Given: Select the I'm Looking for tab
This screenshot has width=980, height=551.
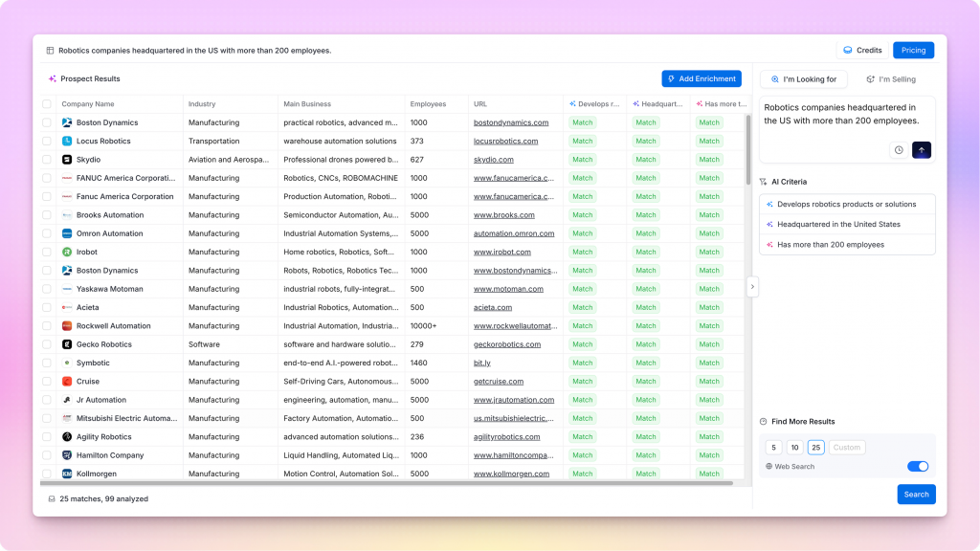Looking at the screenshot, I should 804,79.
